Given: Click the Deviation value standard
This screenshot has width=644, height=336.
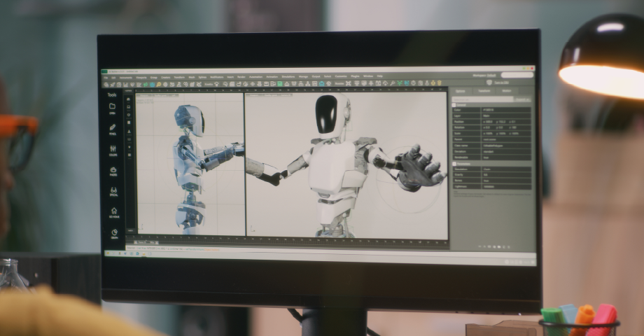Looking at the screenshot, I should (x=506, y=152).
